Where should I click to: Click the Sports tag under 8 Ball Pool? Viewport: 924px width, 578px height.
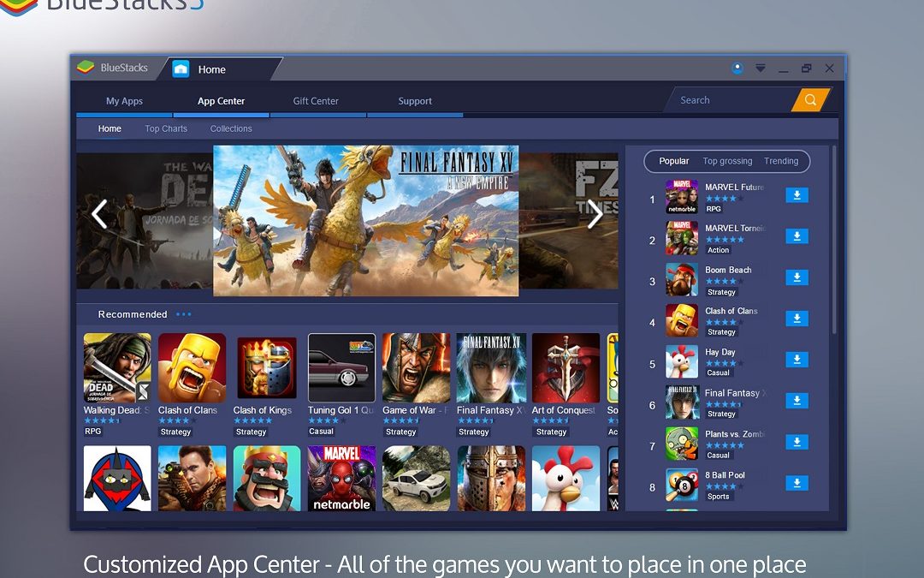coord(719,497)
